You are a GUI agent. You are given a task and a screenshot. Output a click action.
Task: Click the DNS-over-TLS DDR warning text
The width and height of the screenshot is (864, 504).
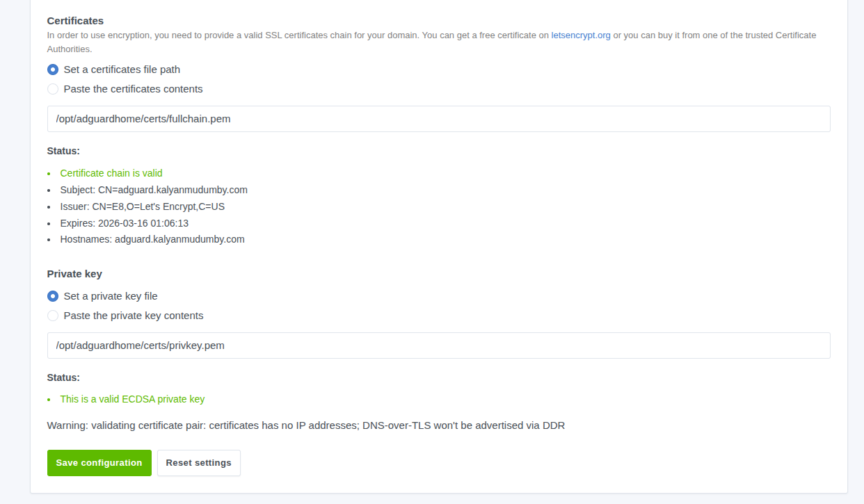(305, 425)
